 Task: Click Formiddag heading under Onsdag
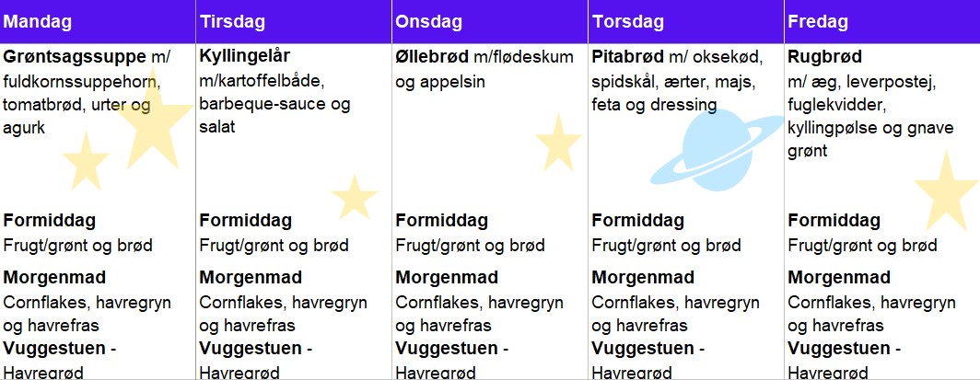(442, 220)
